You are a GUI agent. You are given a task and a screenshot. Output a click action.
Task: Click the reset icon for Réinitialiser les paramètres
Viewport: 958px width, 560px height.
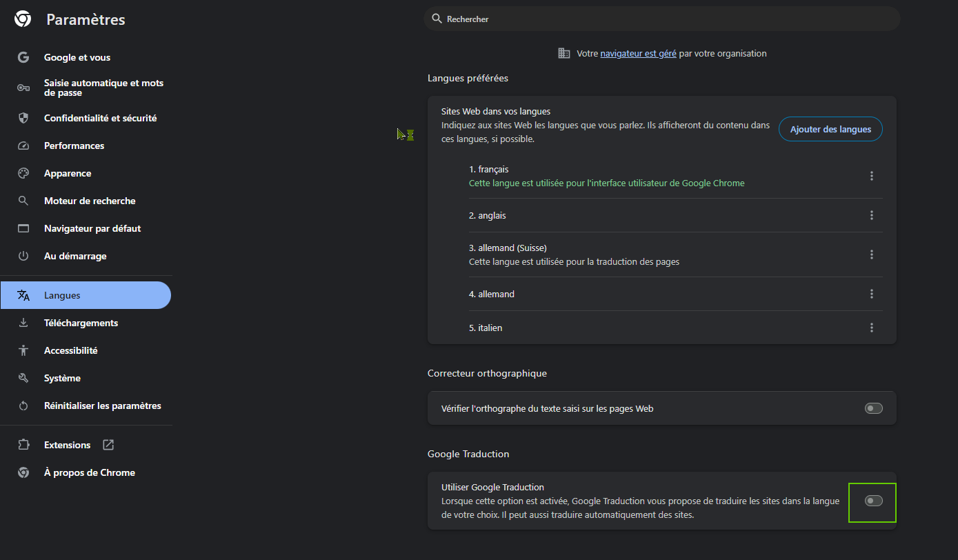click(23, 406)
